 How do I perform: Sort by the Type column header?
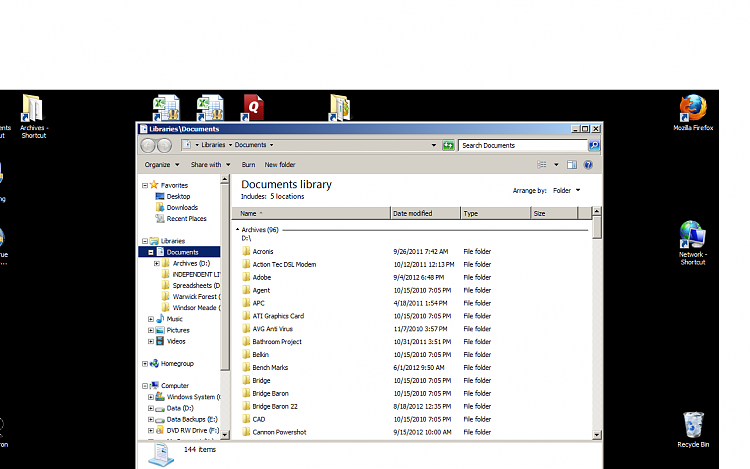tap(496, 213)
